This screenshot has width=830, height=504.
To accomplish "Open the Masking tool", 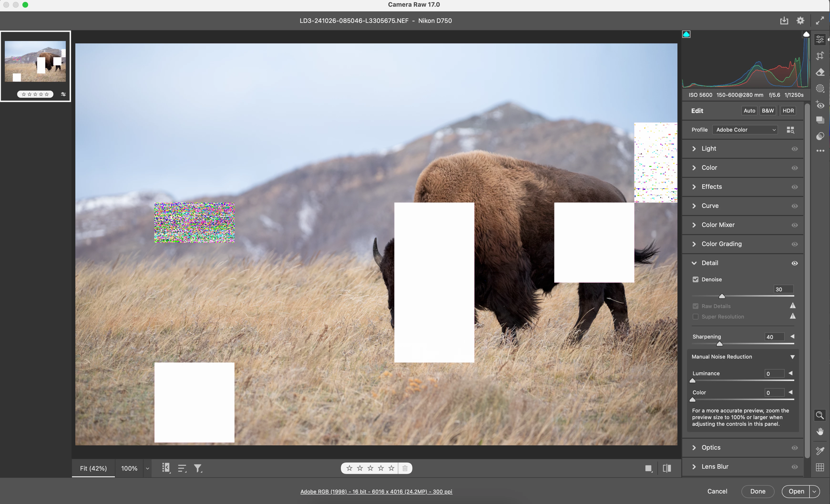I will pyautogui.click(x=820, y=89).
